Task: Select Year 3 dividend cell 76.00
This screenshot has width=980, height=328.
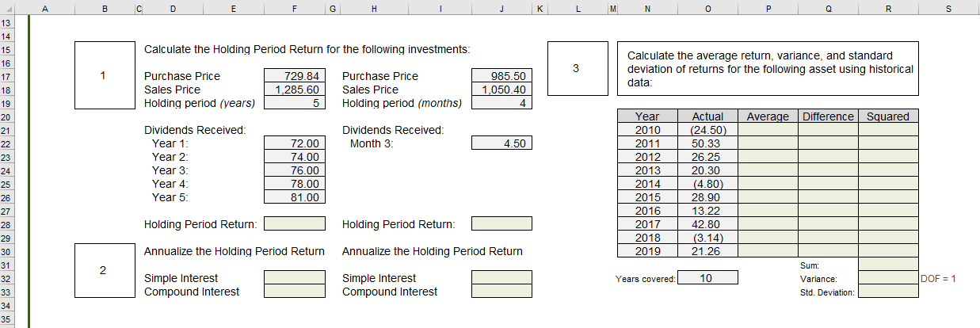Action: 295,170
